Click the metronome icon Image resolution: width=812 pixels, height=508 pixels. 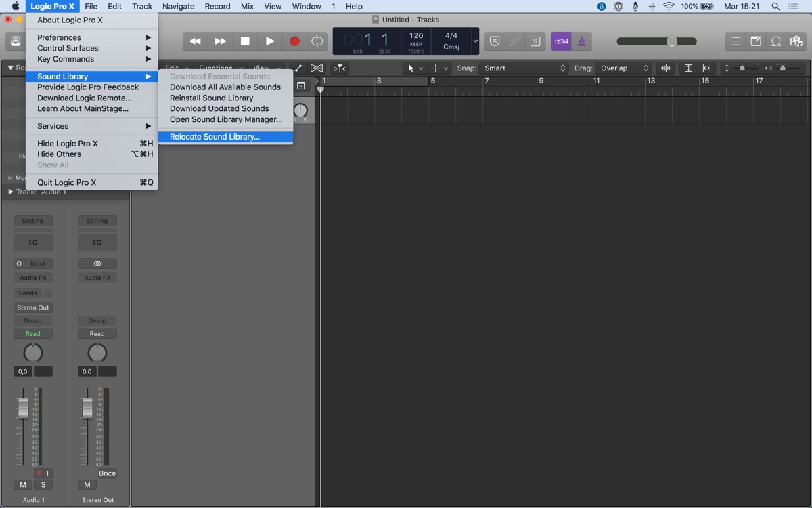581,41
